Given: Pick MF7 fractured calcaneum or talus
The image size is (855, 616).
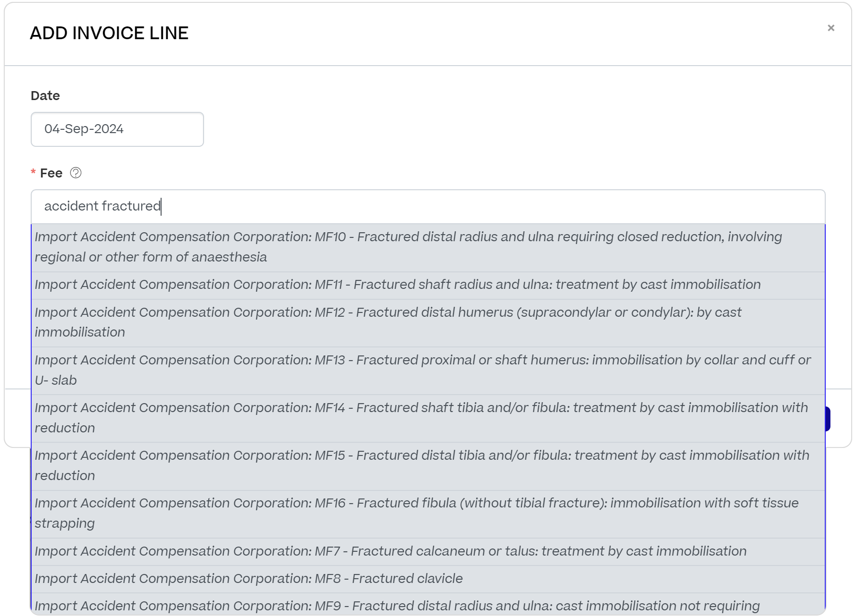Looking at the screenshot, I should pos(428,551).
